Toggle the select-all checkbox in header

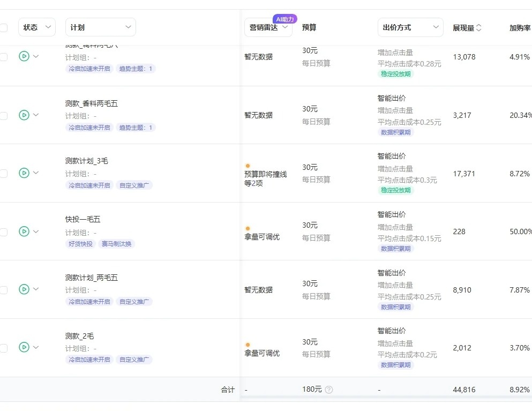point(3,27)
